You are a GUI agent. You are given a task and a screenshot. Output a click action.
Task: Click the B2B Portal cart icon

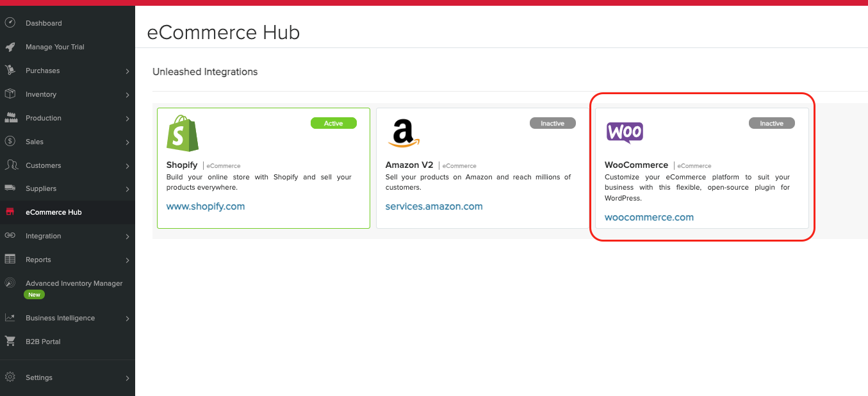[10, 342]
